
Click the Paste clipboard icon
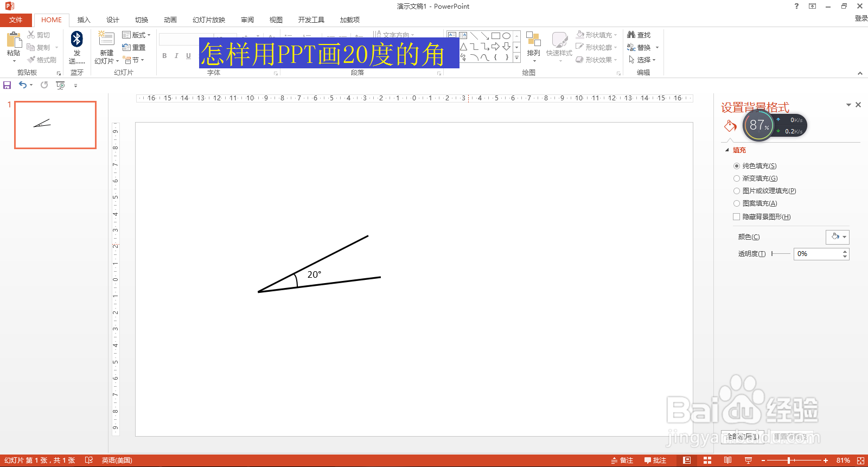[x=14, y=40]
